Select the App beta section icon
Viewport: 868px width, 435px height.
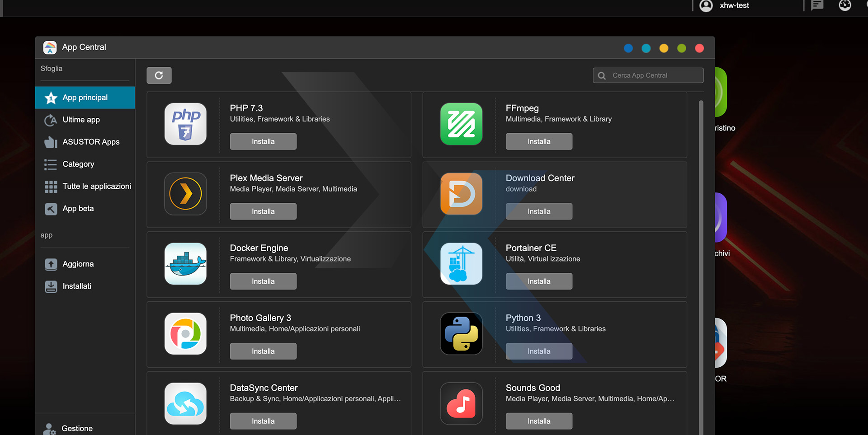[51, 208]
